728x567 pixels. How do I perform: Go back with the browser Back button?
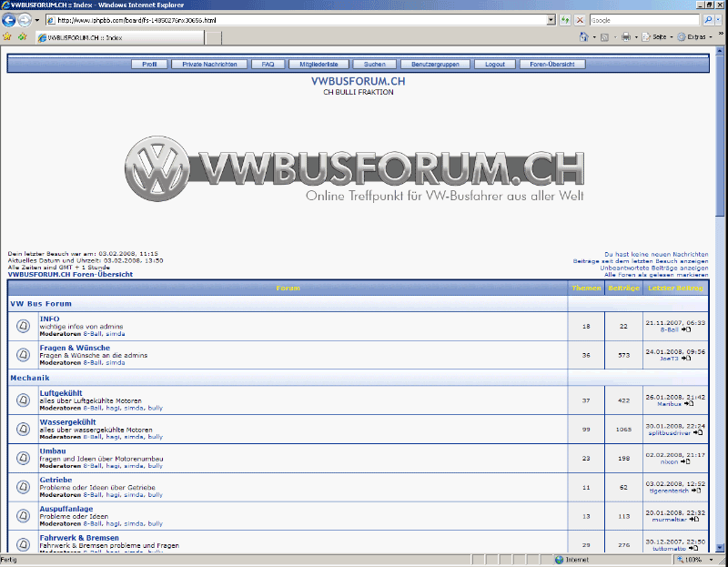tap(9, 20)
